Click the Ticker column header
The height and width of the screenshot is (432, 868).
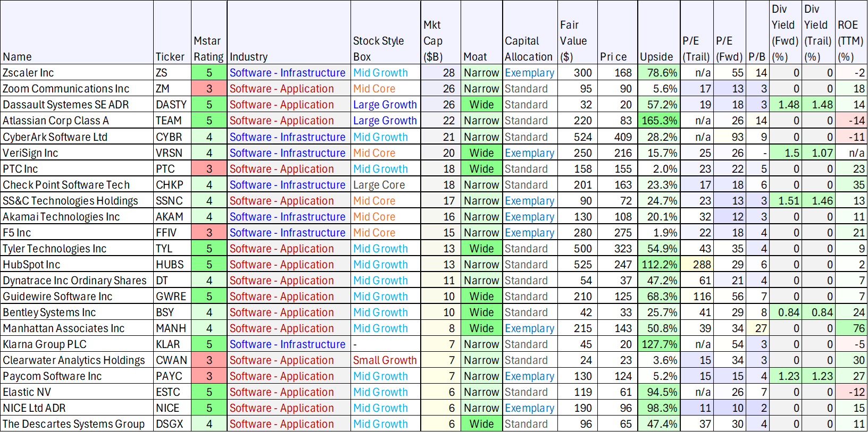172,32
